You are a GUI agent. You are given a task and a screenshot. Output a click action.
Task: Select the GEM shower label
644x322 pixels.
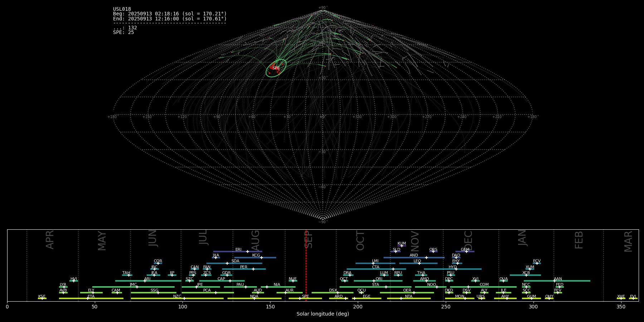coord(465,250)
